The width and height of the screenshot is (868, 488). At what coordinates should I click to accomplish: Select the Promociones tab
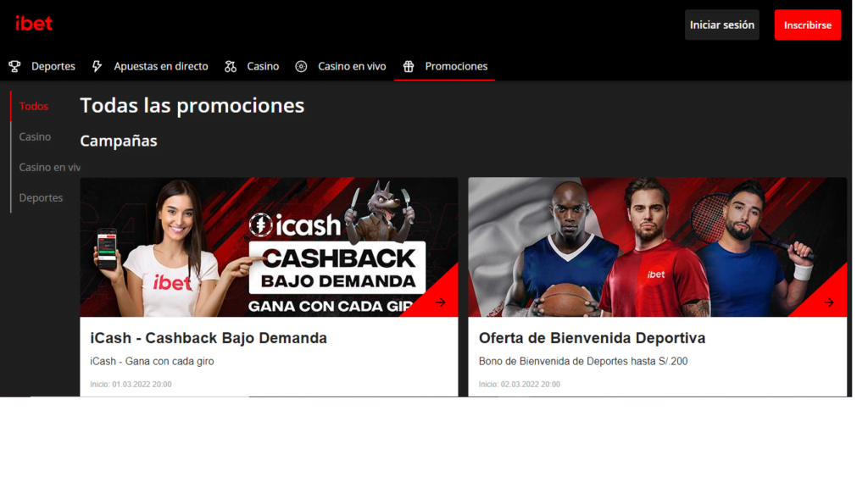(x=456, y=66)
